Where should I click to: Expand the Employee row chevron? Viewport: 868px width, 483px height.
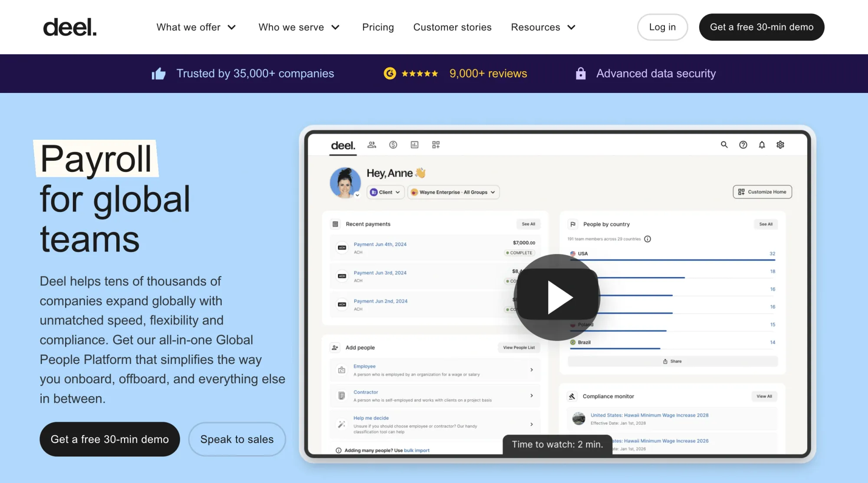532,370
